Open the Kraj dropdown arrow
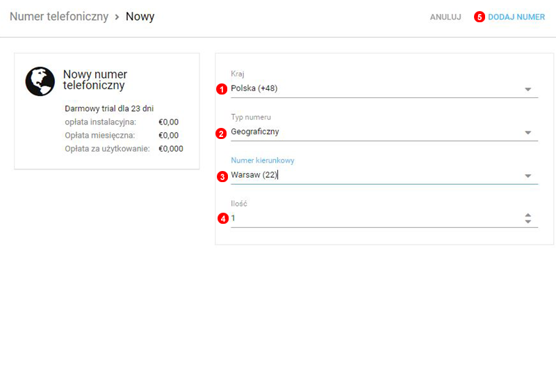Image resolution: width=556 pixels, height=392 pixels. (x=528, y=89)
